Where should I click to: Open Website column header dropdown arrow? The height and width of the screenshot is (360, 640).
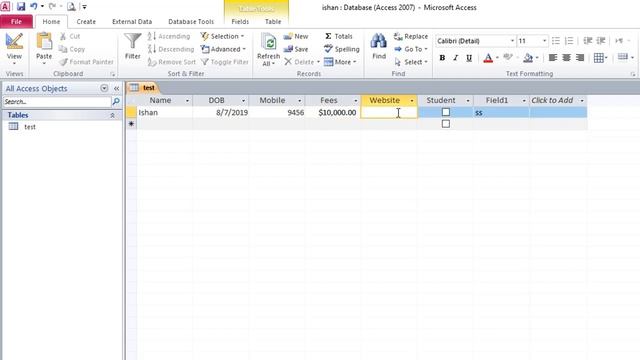click(x=412, y=100)
